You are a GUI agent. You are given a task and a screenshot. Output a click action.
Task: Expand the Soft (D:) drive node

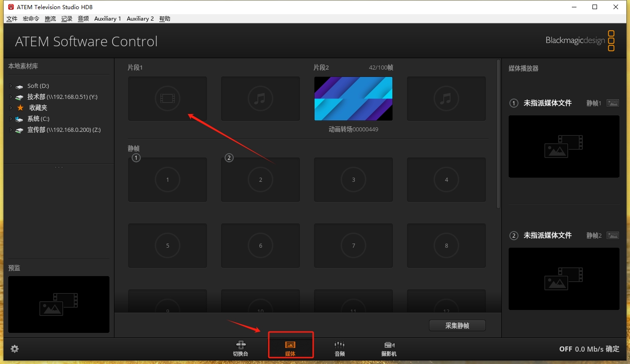click(x=11, y=86)
